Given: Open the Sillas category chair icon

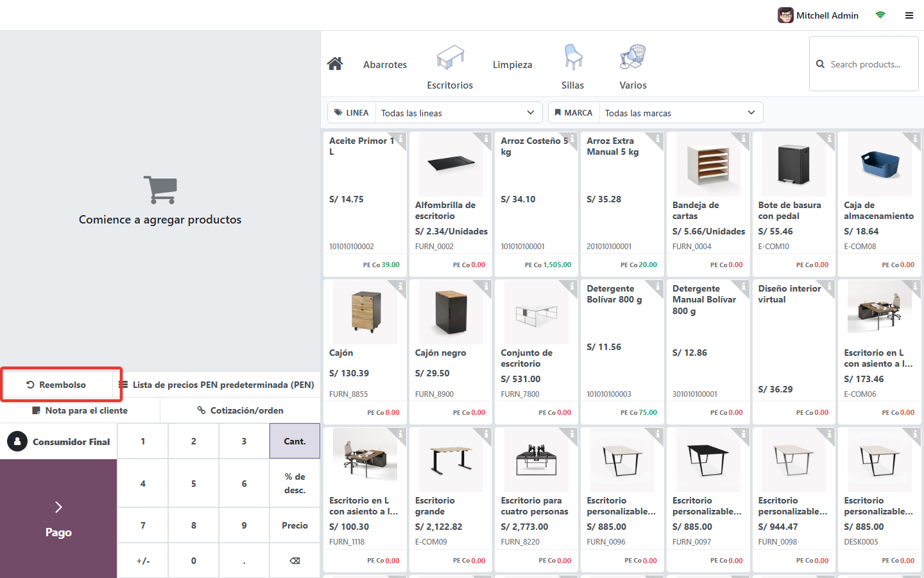Looking at the screenshot, I should (573, 58).
